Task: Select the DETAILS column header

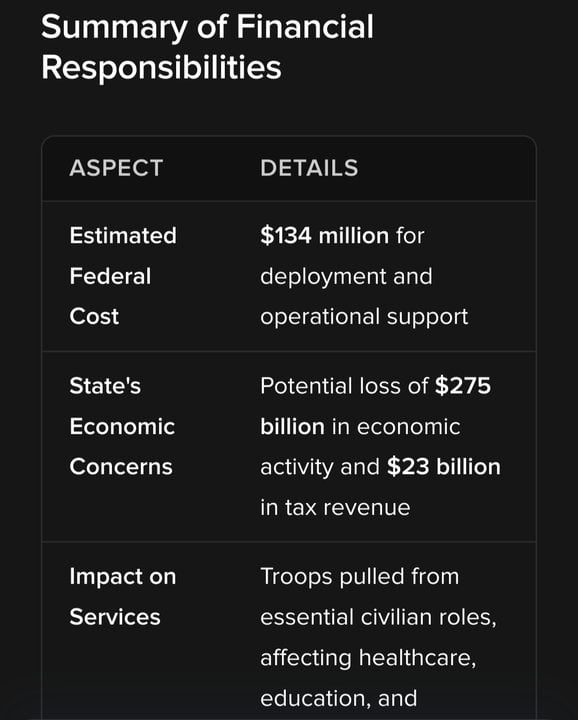Action: tap(309, 168)
